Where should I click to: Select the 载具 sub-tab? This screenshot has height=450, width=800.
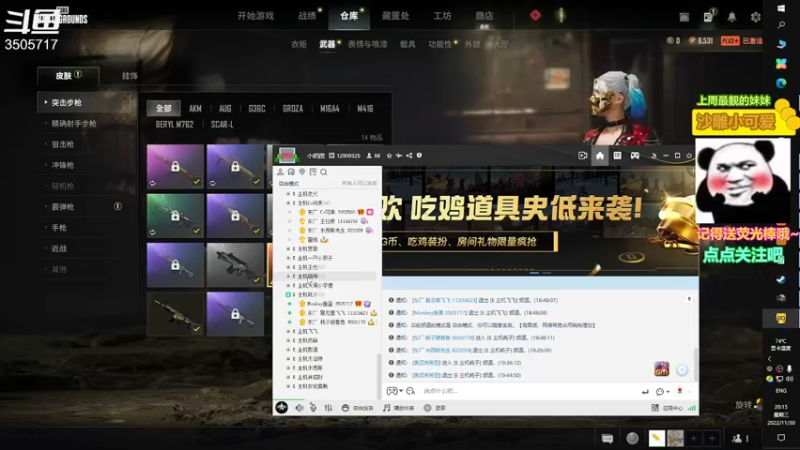point(407,44)
